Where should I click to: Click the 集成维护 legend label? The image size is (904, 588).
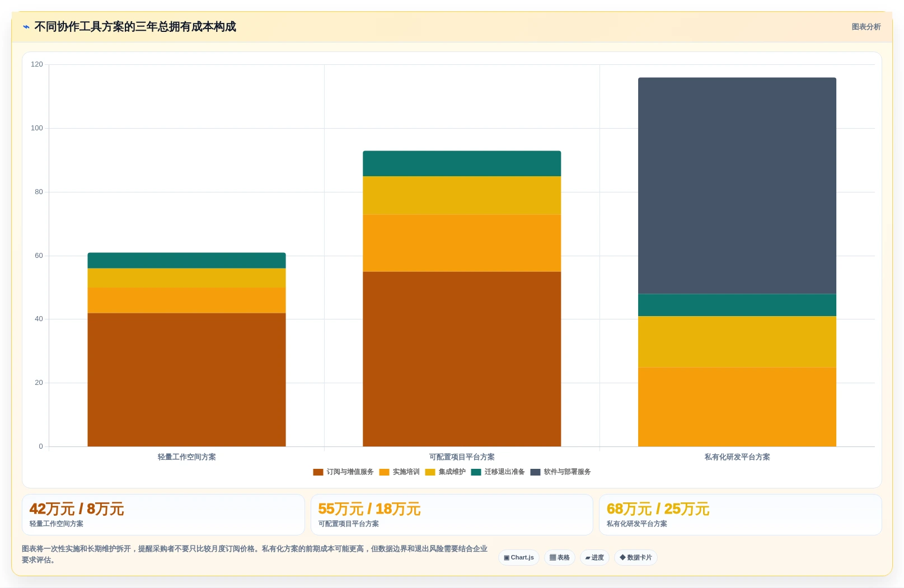tap(452, 472)
